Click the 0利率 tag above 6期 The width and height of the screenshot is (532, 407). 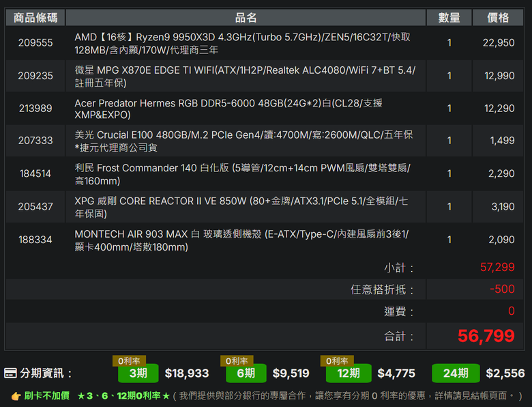[x=237, y=361]
